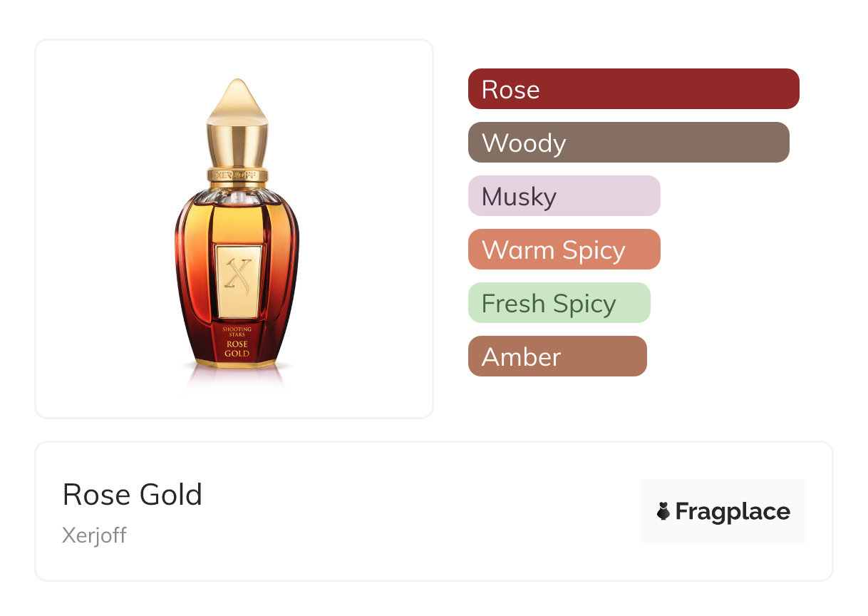Click the bottle's reflection beneath its base
This screenshot has height=616, width=868.
[x=237, y=378]
